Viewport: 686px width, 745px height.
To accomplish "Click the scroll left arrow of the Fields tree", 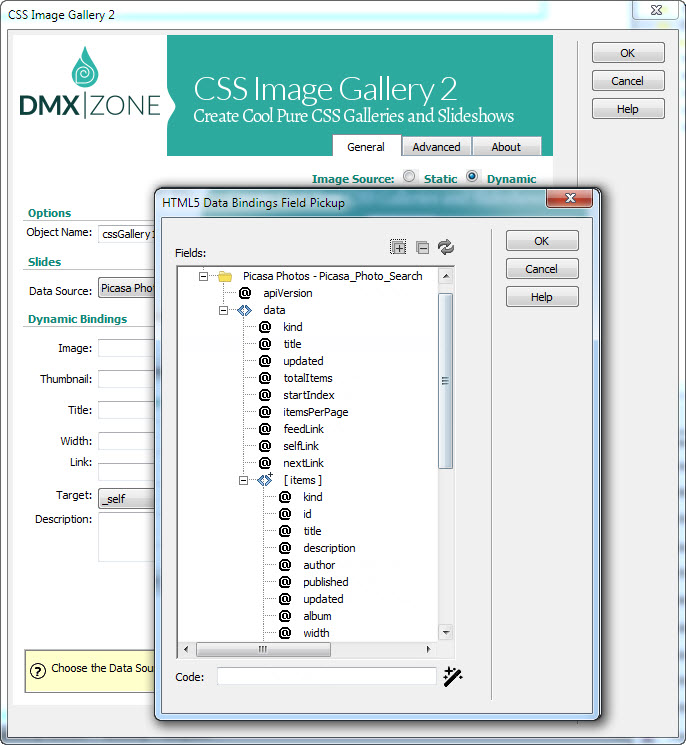I will click(x=186, y=649).
